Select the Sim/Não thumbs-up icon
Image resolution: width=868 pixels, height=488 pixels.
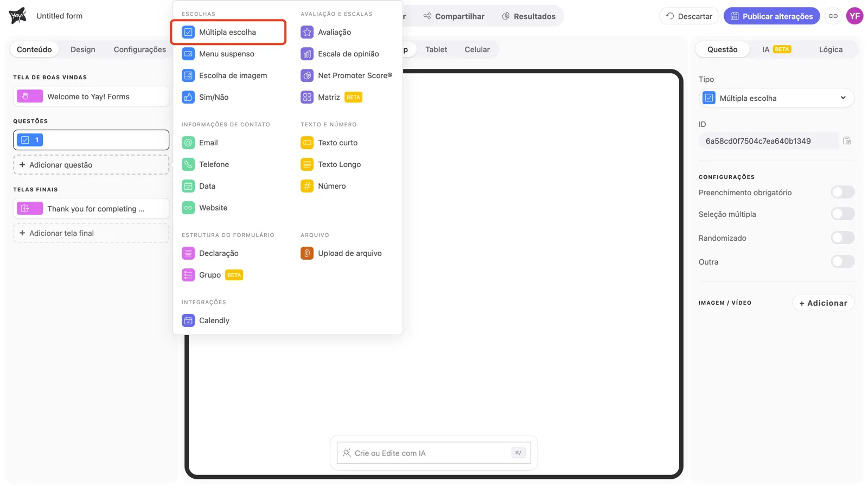click(188, 97)
